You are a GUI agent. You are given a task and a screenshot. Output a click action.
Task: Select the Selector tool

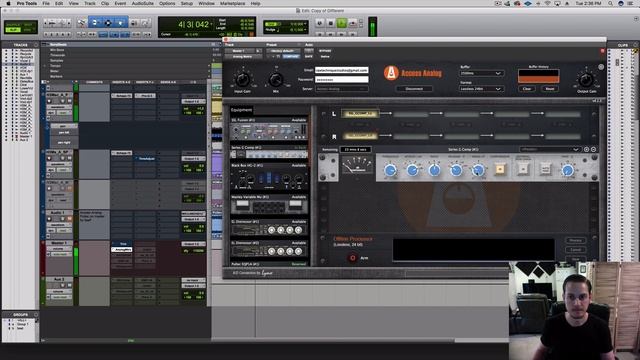click(x=108, y=23)
